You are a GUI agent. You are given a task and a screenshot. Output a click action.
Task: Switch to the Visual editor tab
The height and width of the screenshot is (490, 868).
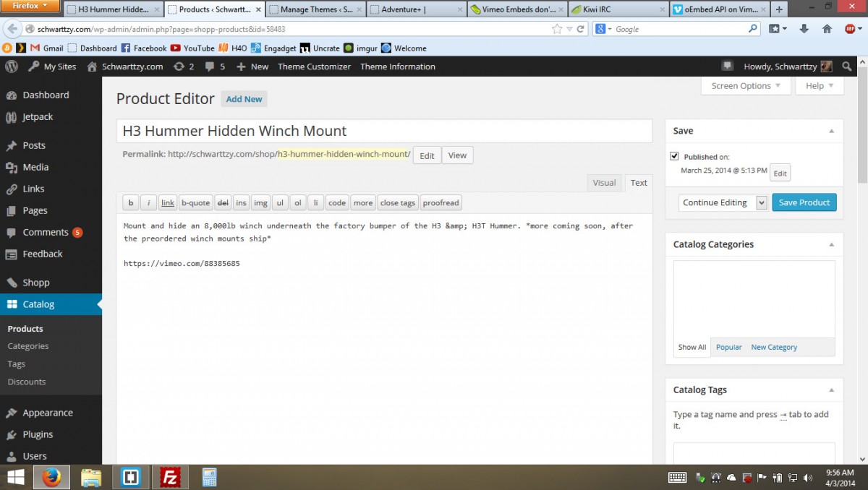(604, 183)
